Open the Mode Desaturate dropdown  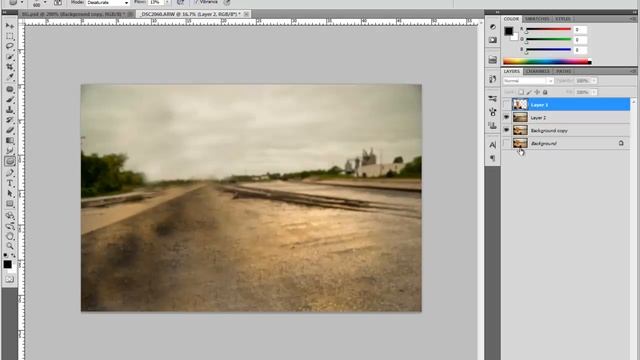(107, 2)
